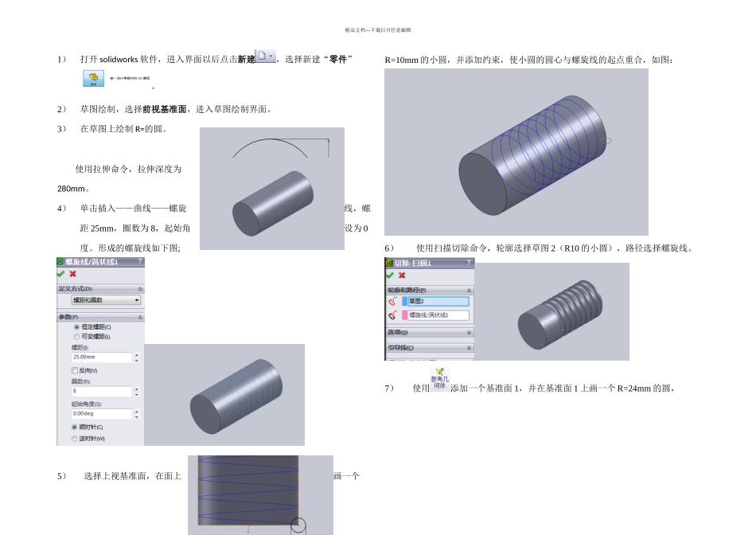The height and width of the screenshot is (535, 756).
Task: Open the 螺距和圈数 definition dropdown
Action: tap(106, 300)
